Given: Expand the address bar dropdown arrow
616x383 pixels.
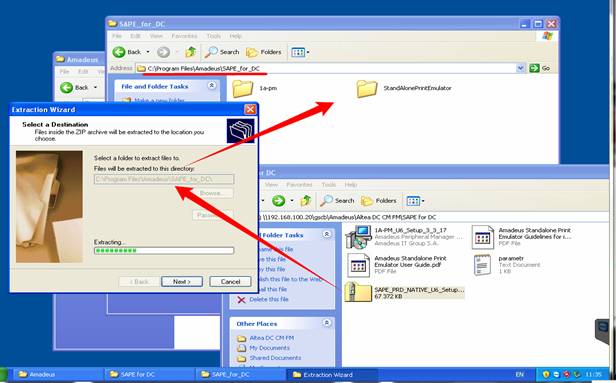Looking at the screenshot, I should tap(521, 68).
